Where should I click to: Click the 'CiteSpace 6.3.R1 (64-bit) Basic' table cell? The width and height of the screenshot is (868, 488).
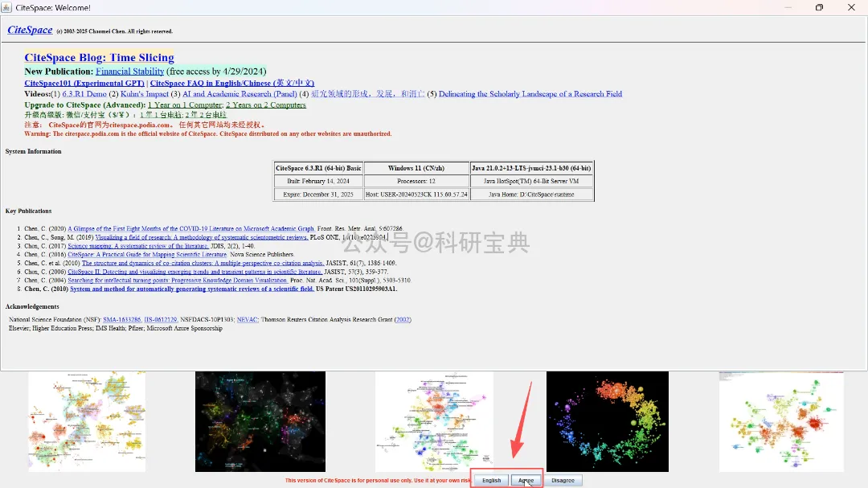click(x=318, y=168)
